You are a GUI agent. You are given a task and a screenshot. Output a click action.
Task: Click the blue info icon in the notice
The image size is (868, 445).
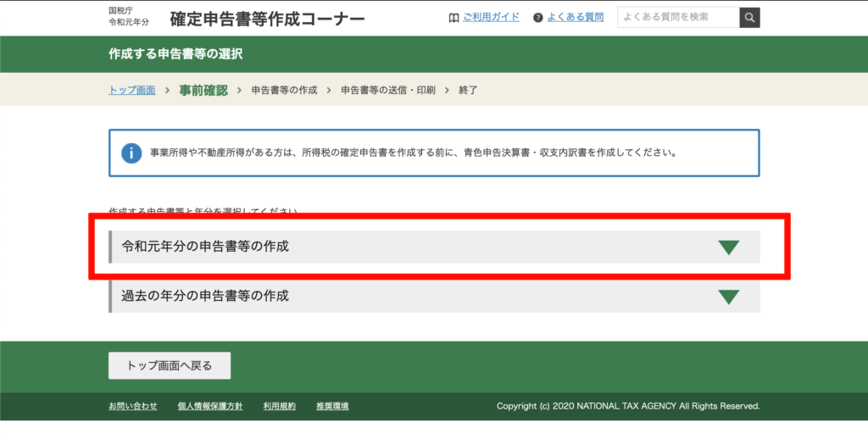[131, 153]
